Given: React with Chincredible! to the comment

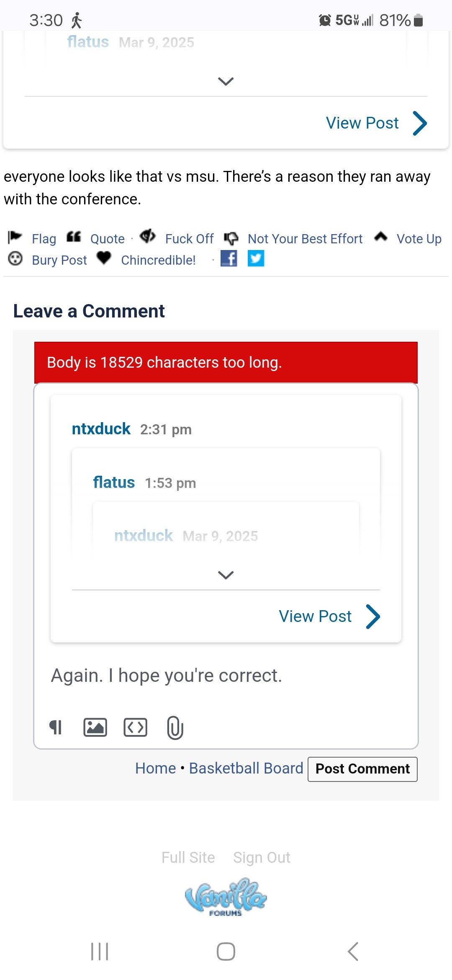Looking at the screenshot, I should click(158, 260).
